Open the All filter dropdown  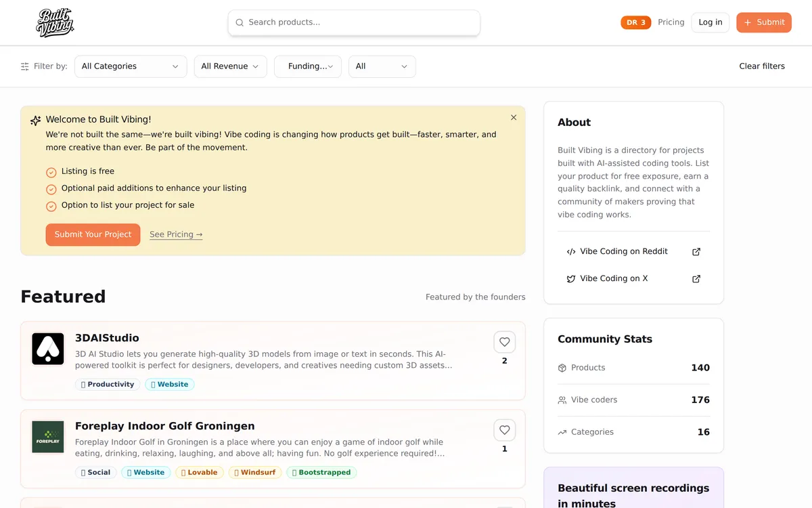(x=382, y=66)
